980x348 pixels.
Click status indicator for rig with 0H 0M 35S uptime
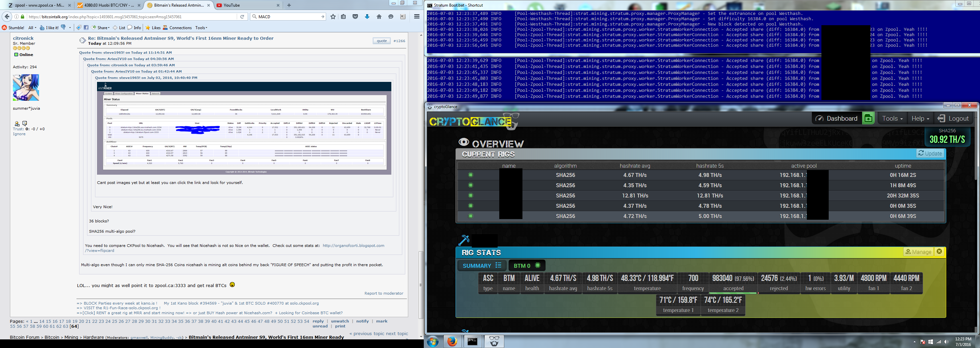click(470, 206)
